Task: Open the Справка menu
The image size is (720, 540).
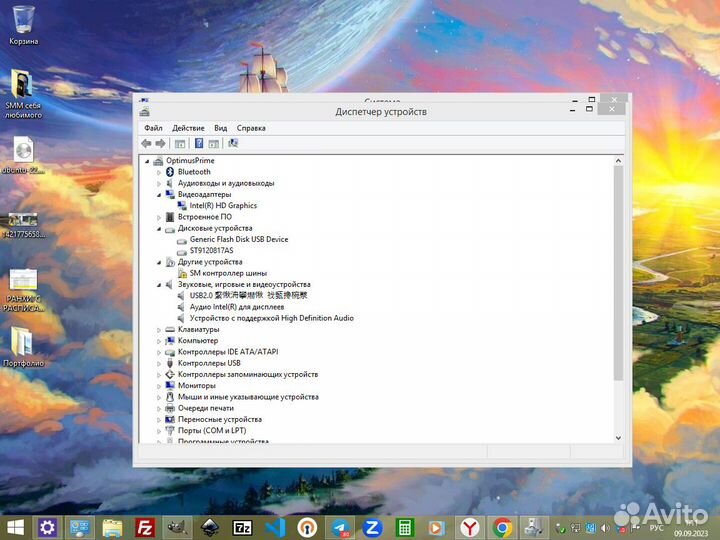Action: pos(251,128)
